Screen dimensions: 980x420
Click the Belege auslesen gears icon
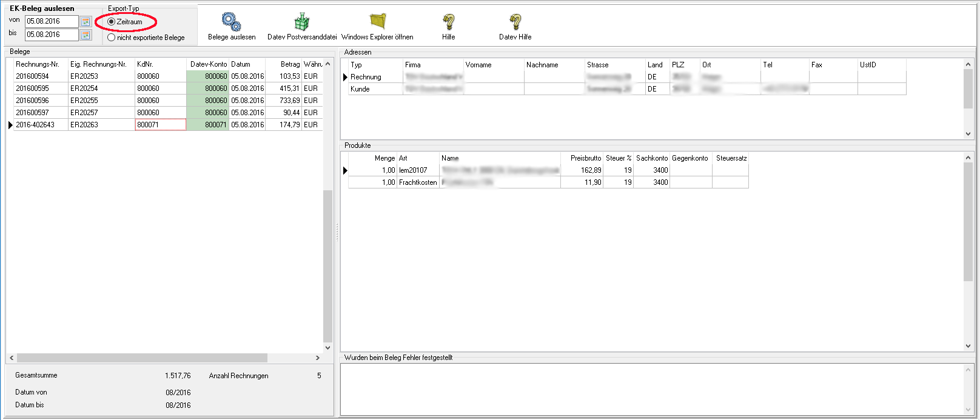(x=231, y=22)
